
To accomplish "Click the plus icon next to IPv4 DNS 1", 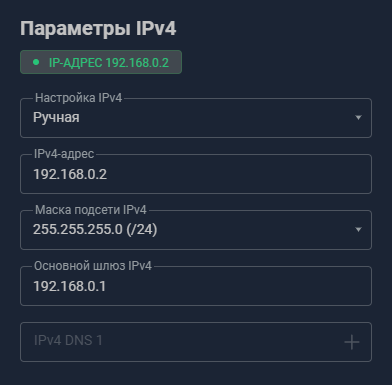I will pyautogui.click(x=352, y=342).
